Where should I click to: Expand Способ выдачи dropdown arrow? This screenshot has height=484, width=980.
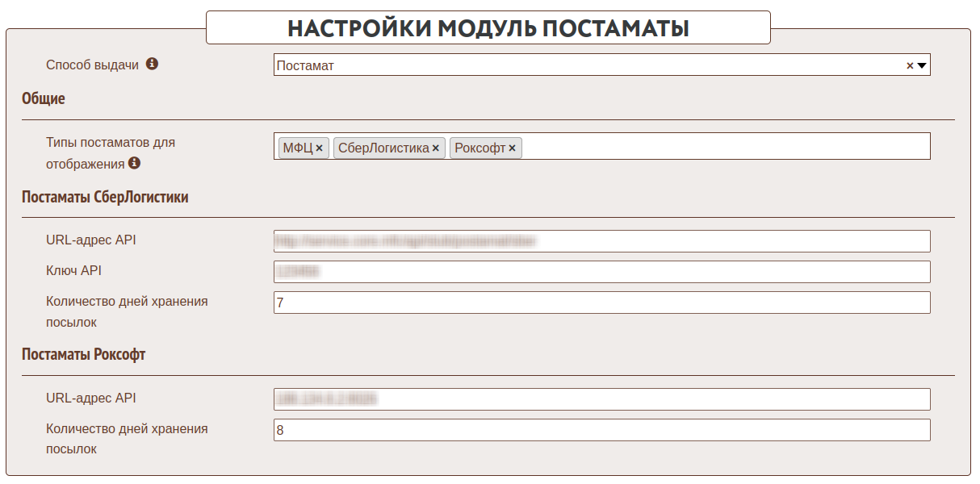(922, 66)
